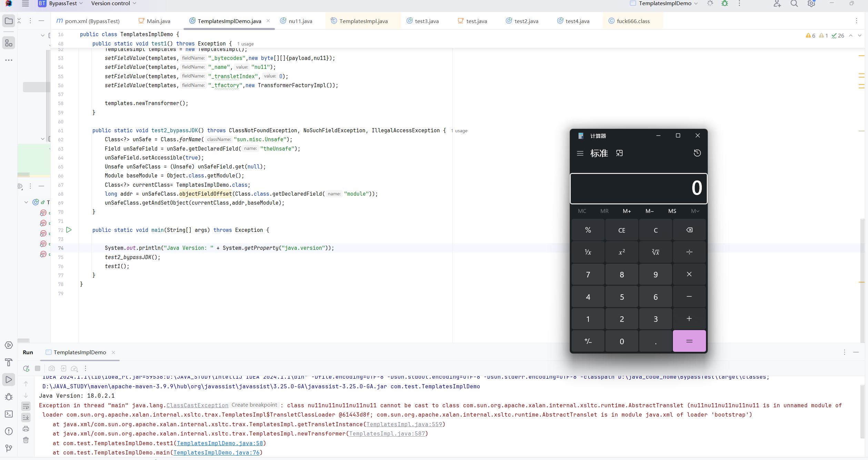Open the BypassTest project dropdown
The height and width of the screenshot is (460, 868).
(61, 3)
